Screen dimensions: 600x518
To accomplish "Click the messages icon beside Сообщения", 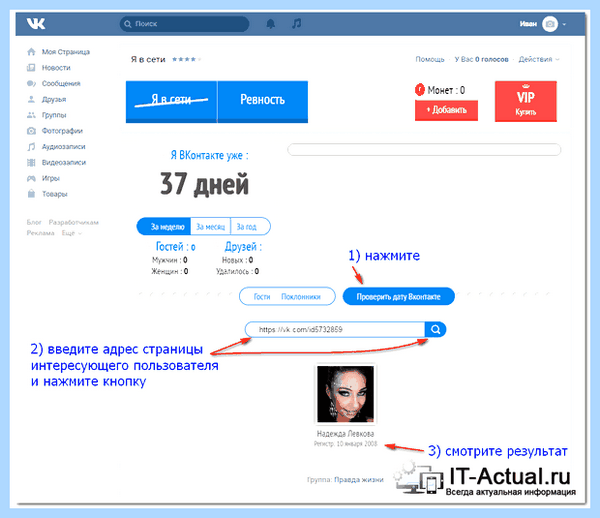I will pos(31,83).
